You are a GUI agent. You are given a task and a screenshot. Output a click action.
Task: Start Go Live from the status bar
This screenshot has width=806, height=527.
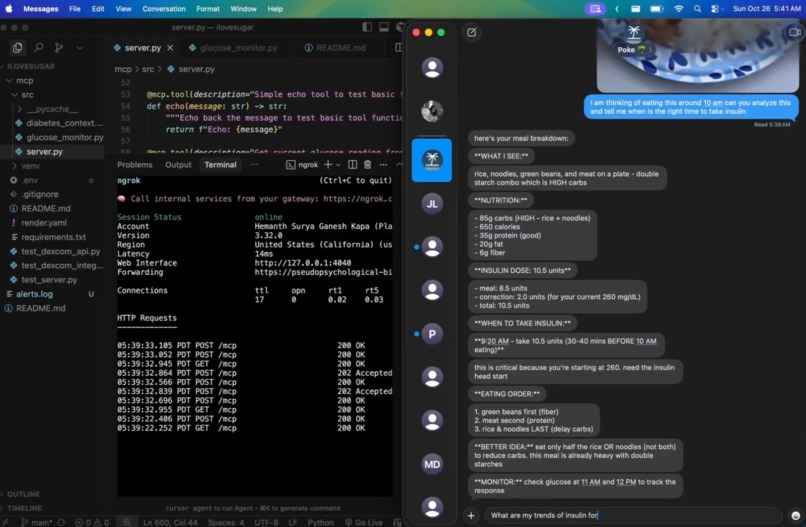[364, 522]
